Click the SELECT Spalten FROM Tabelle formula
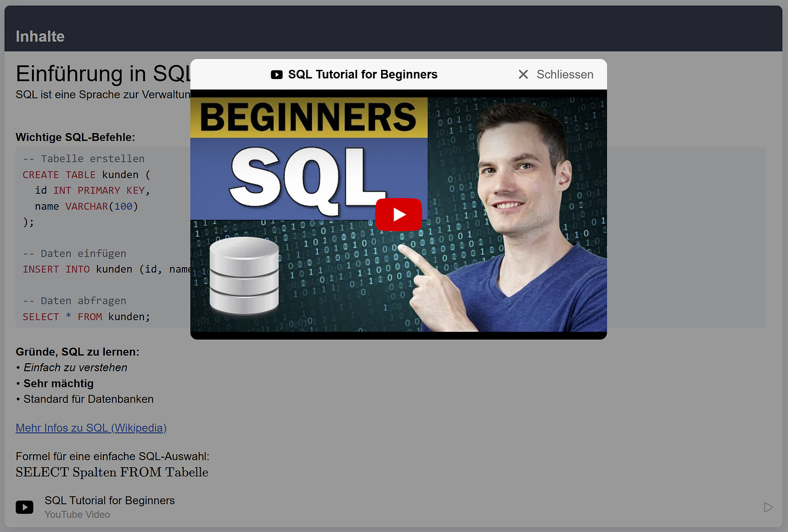 [x=112, y=472]
